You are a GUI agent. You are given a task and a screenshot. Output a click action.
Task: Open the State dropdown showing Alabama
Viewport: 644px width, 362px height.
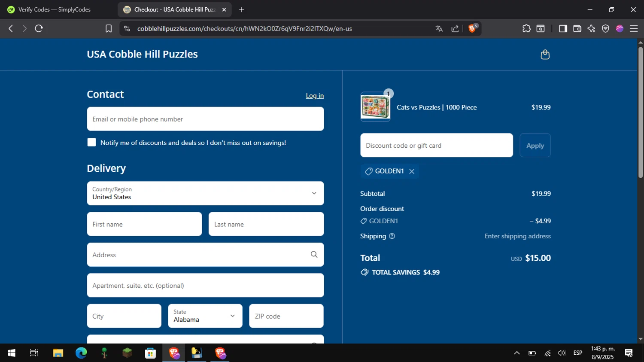point(205,316)
